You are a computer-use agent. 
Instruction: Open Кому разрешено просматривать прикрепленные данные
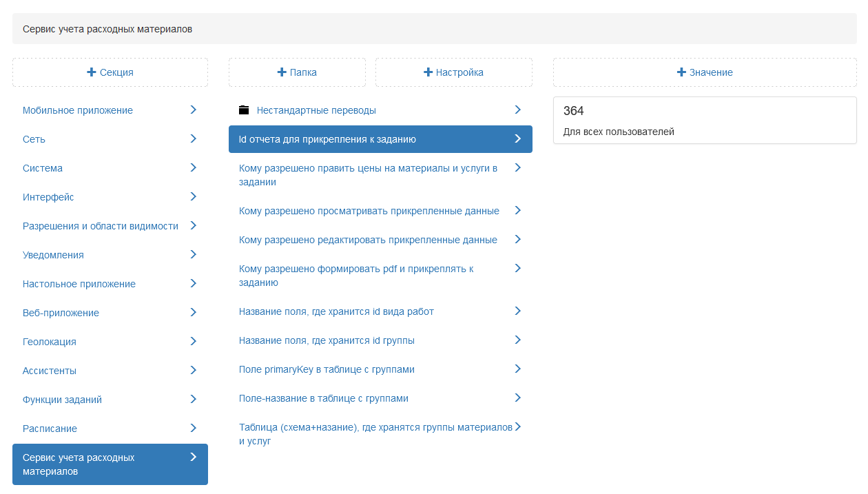[x=369, y=211]
